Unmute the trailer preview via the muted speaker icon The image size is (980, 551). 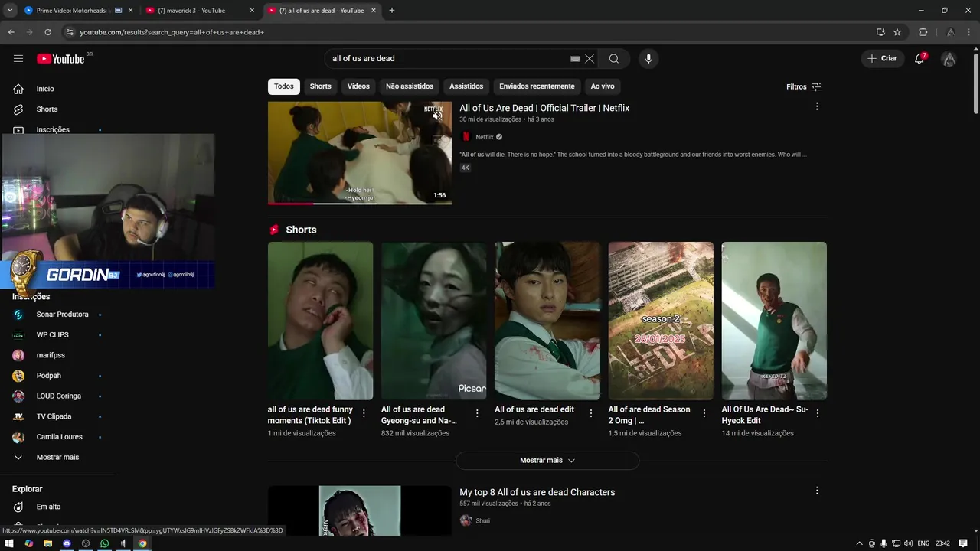pyautogui.click(x=436, y=115)
